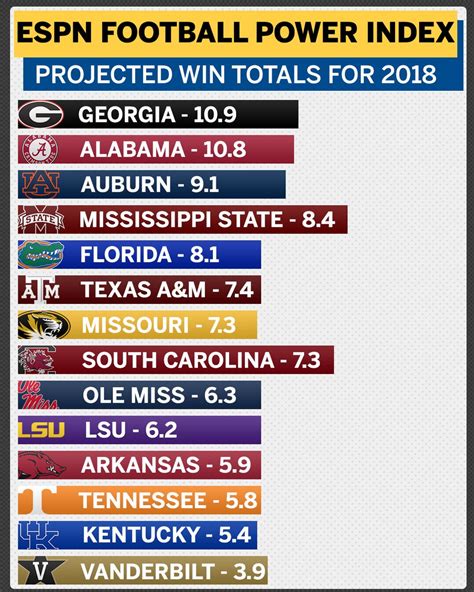
Task: Click the Mississippi State - 8.4 bar
Action: (x=183, y=220)
